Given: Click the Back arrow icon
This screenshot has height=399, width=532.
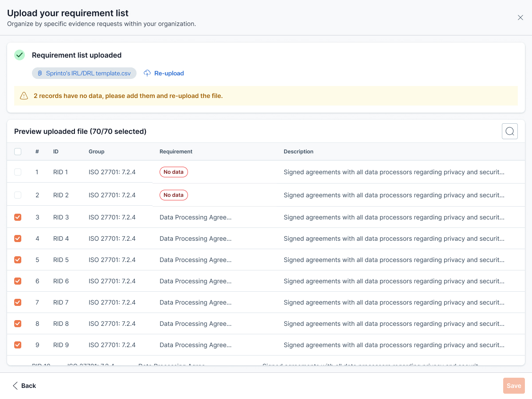Looking at the screenshot, I should click(x=16, y=386).
